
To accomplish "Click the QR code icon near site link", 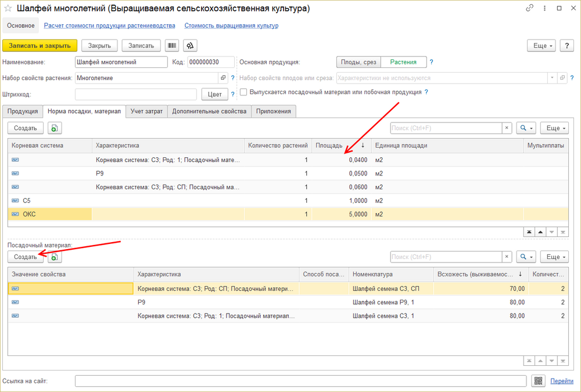I will tap(538, 380).
